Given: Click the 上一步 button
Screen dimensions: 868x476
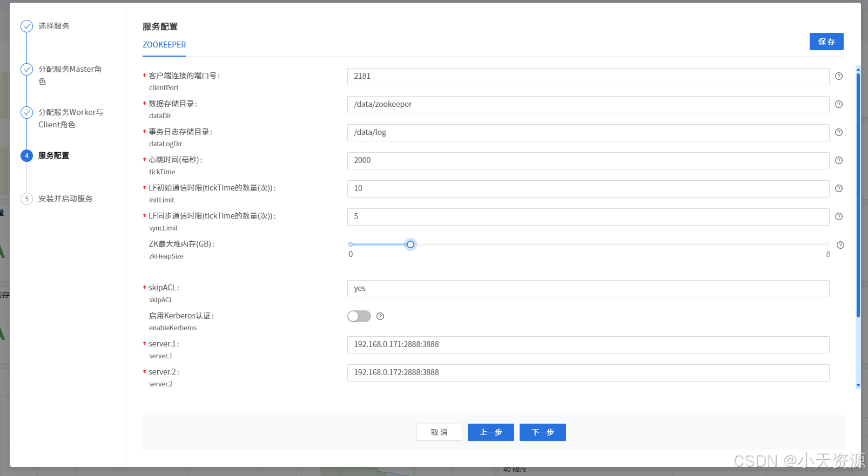Looking at the screenshot, I should point(491,432).
